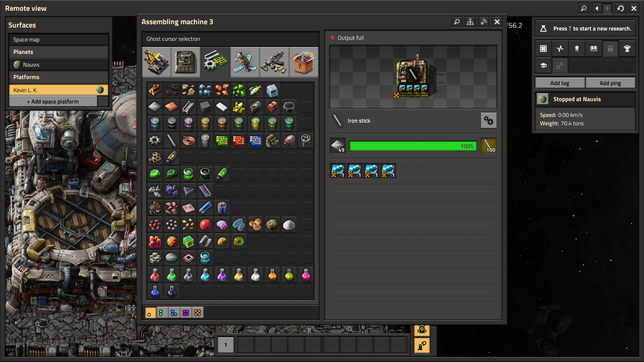Viewport: 644px width, 362px height.
Task: Choose the red automation science pack
Action: click(155, 275)
